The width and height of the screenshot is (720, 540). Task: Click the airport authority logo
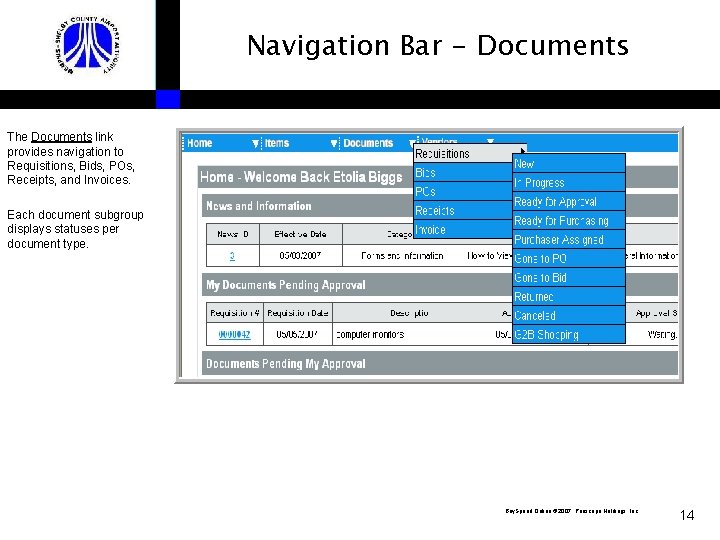pyautogui.click(x=88, y=45)
